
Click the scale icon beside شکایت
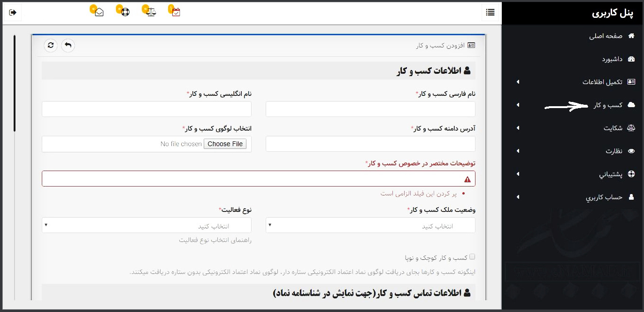[x=631, y=128]
